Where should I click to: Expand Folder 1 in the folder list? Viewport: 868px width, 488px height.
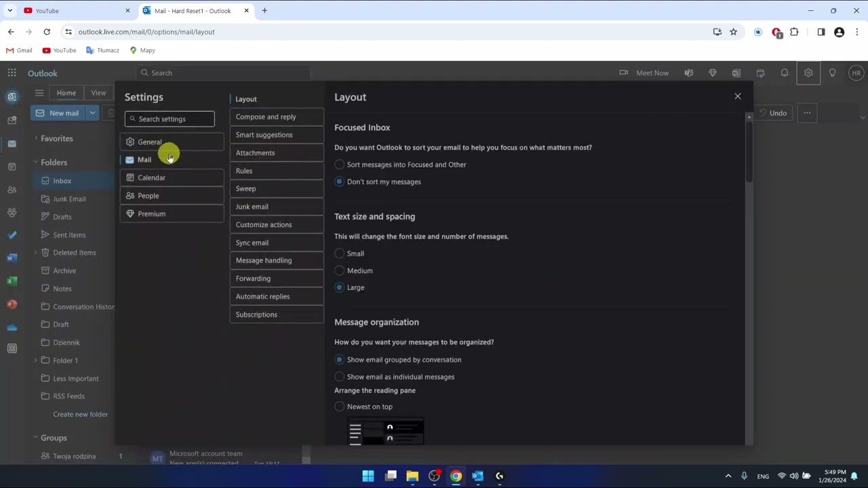(x=36, y=361)
